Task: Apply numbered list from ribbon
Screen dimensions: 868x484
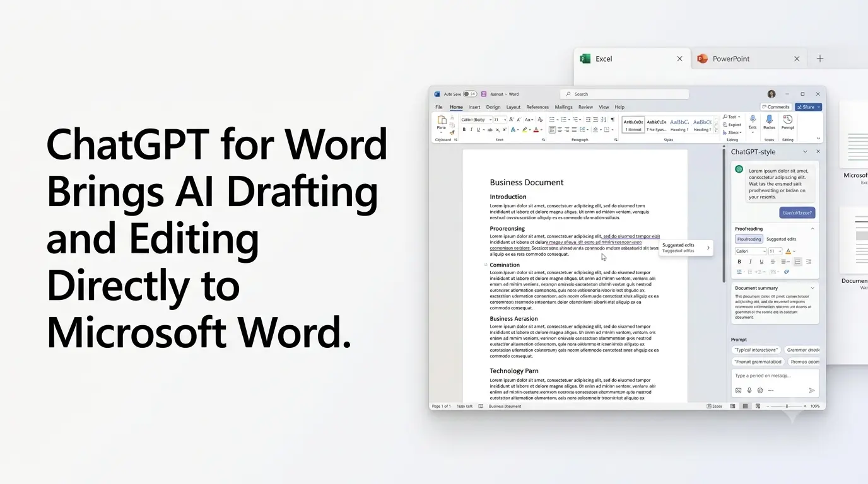Action: click(564, 119)
